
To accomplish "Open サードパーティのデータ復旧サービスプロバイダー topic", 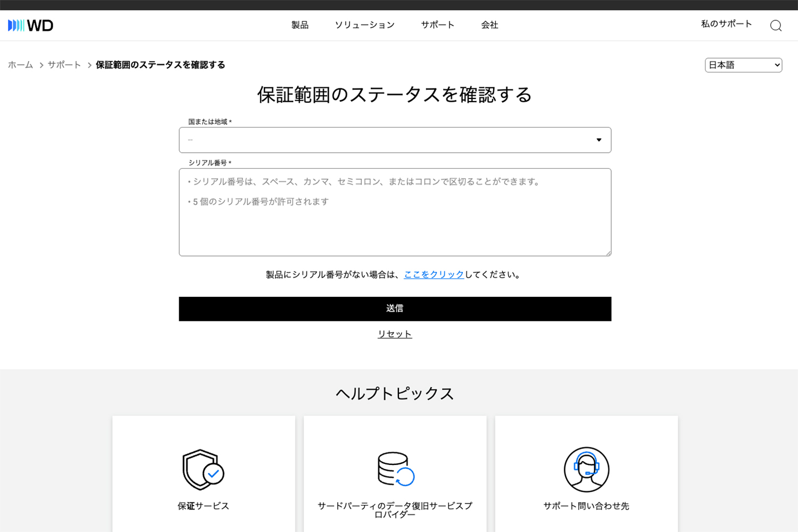I will 395,510.
